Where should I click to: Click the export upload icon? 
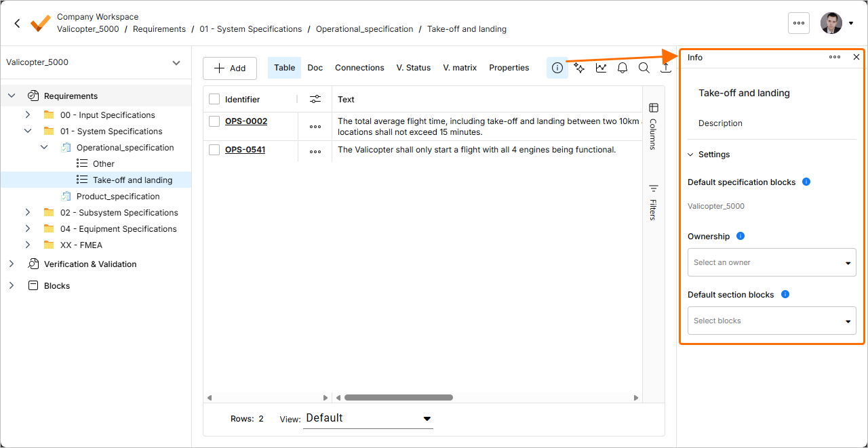click(666, 68)
